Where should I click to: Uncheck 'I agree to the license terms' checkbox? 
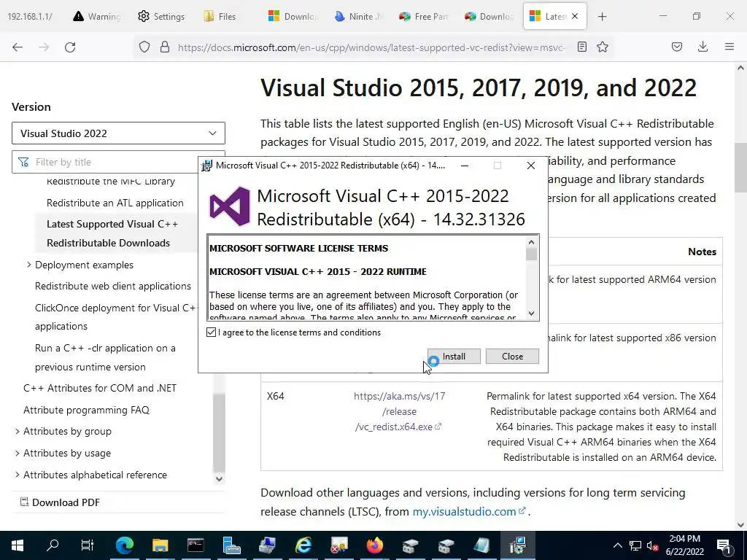point(211,332)
